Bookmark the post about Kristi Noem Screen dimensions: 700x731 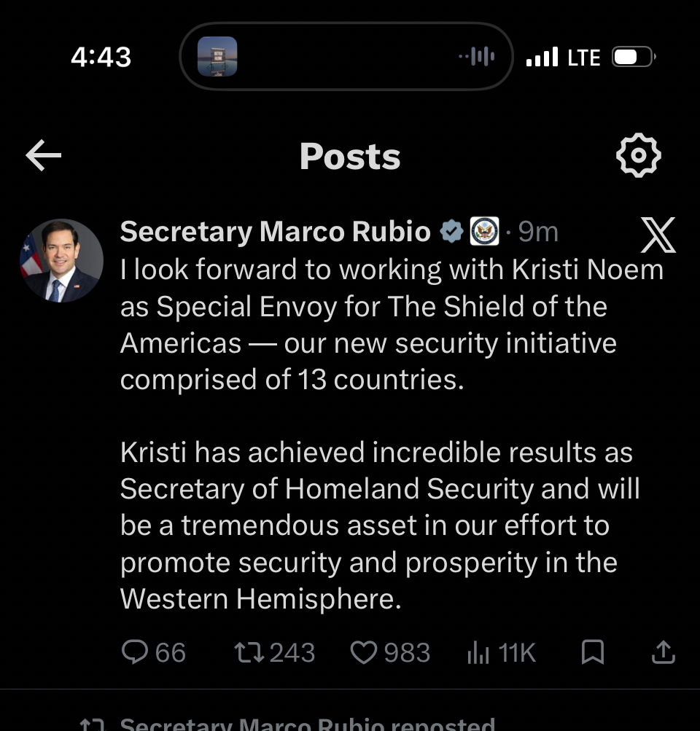click(x=592, y=652)
